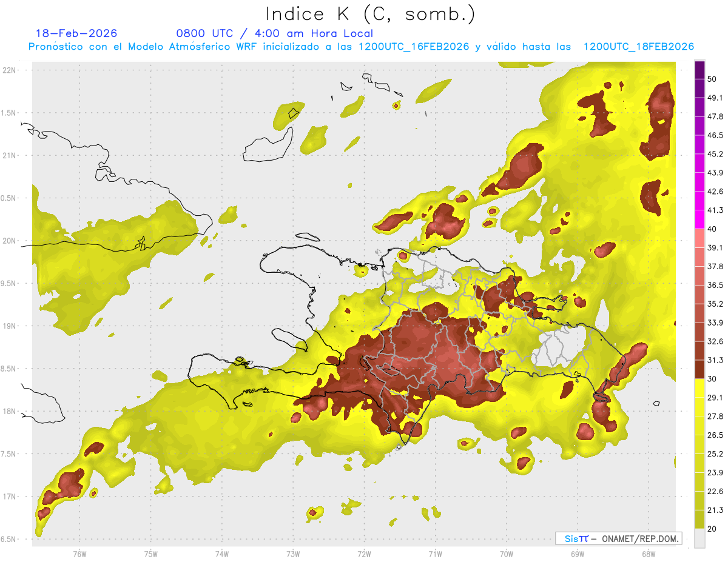Click the colorbar label "49.1"
The height and width of the screenshot is (562, 728).
coord(715,98)
